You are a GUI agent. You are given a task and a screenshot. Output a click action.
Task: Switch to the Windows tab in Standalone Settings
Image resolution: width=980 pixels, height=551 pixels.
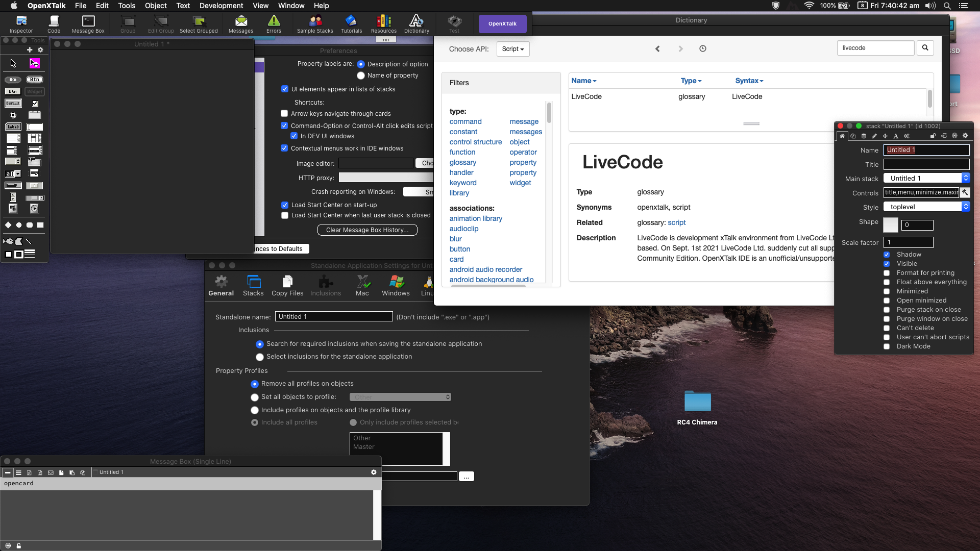(396, 286)
